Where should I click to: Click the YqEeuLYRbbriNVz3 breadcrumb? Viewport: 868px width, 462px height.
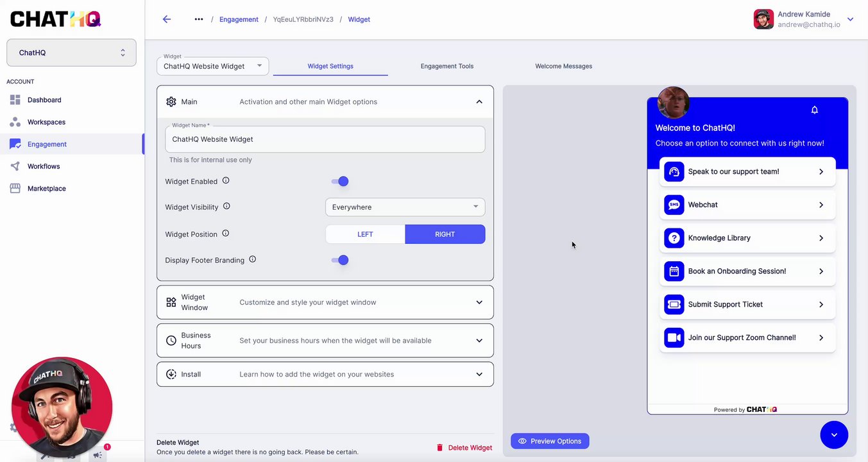[x=303, y=19]
